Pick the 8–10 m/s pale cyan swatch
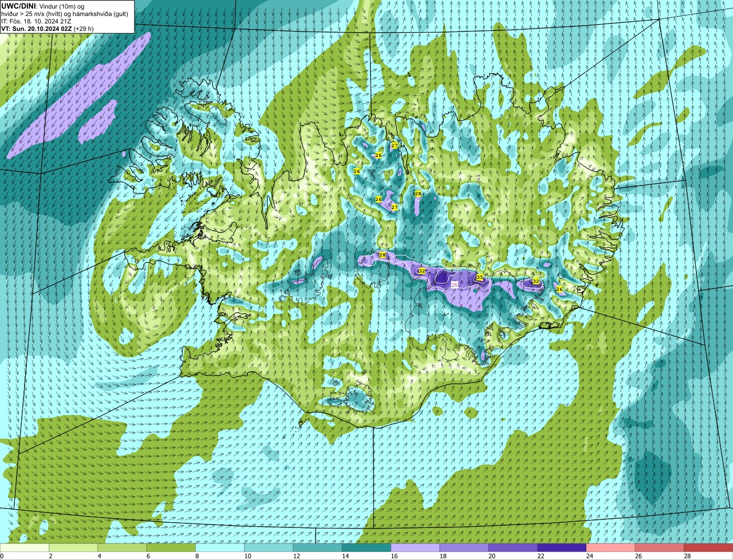733x560 pixels. (x=220, y=547)
